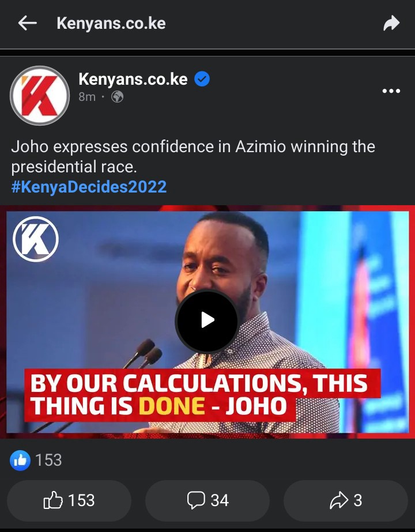Tap the post text about Joho

pos(193,157)
